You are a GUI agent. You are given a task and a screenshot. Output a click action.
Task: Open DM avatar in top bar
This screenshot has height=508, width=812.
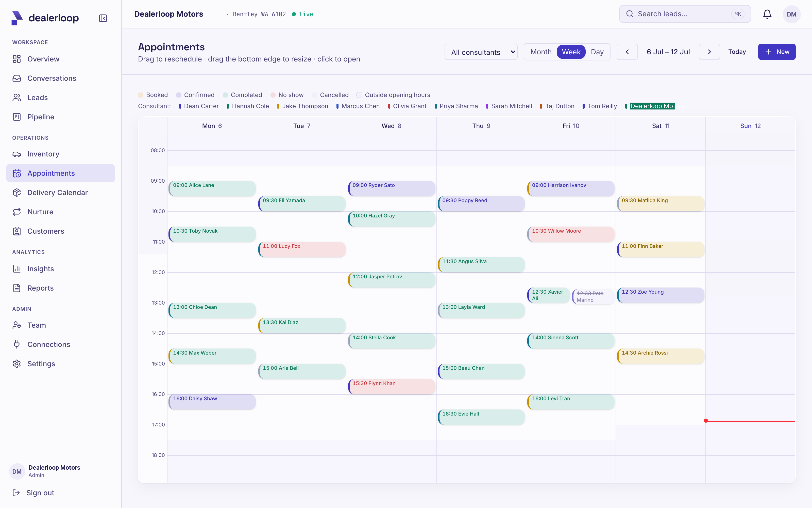click(x=791, y=14)
